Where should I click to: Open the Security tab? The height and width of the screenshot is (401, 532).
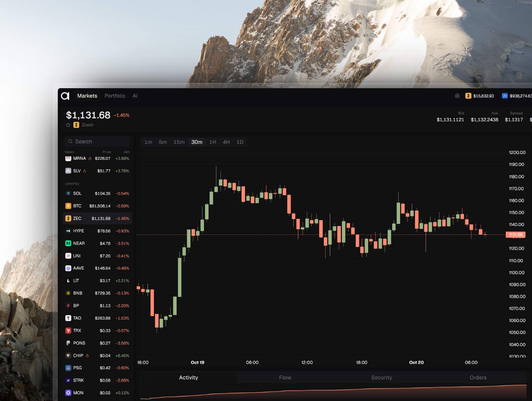coord(382,378)
